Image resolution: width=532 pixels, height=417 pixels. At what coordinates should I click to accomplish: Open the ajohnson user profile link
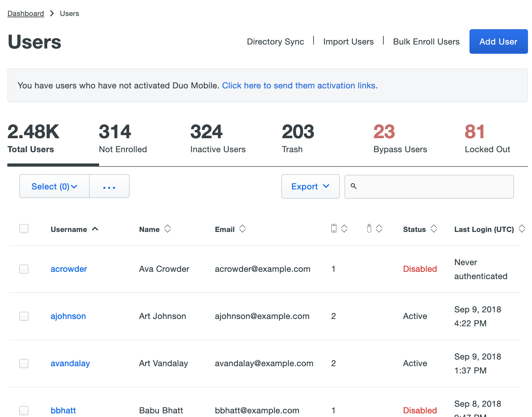68,316
